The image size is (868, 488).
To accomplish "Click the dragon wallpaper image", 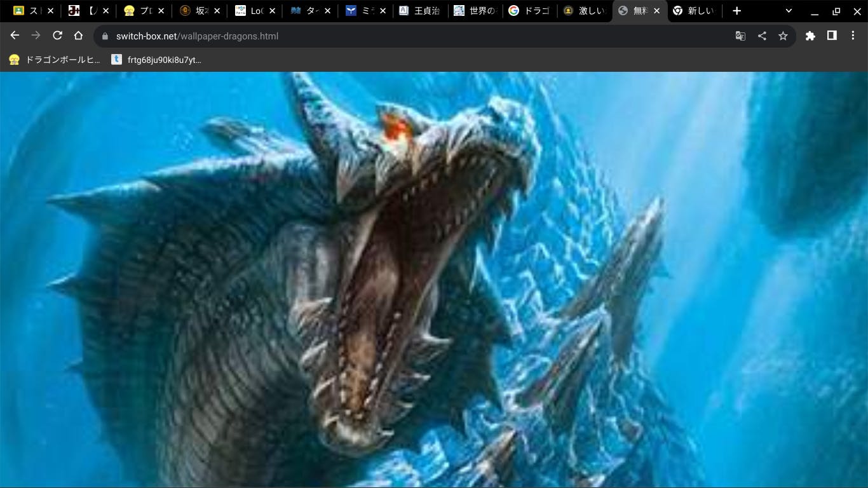I will tap(434, 280).
